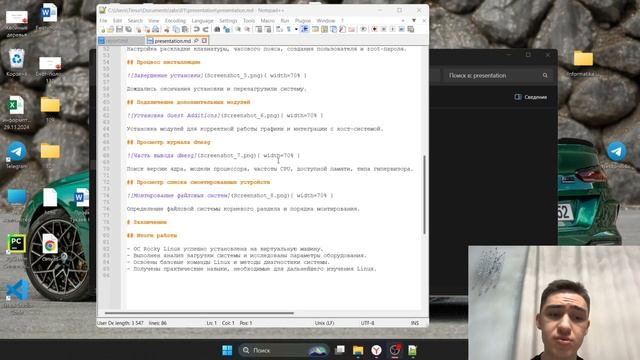
Task: Close the presentation.md tab via its X
Action: [x=204, y=41]
